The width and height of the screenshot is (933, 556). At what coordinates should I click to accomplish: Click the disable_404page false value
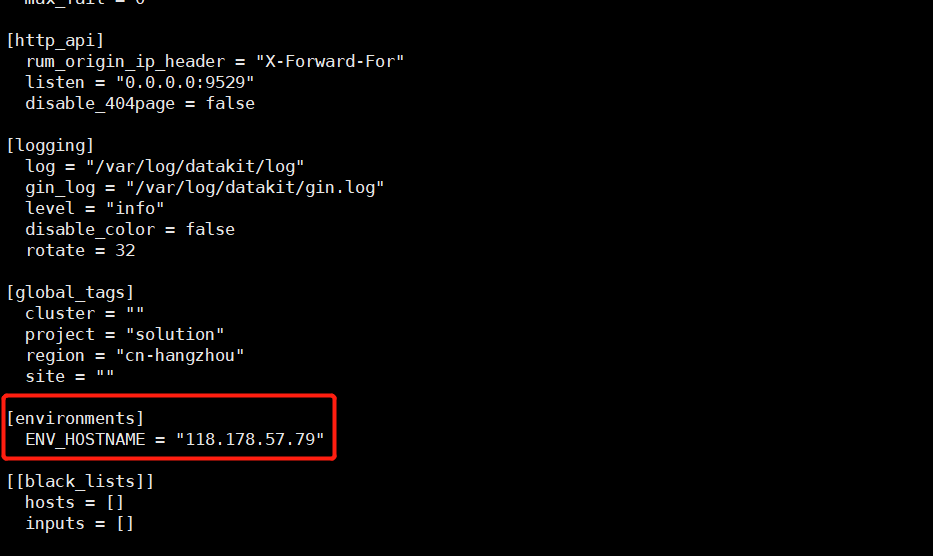pos(230,103)
